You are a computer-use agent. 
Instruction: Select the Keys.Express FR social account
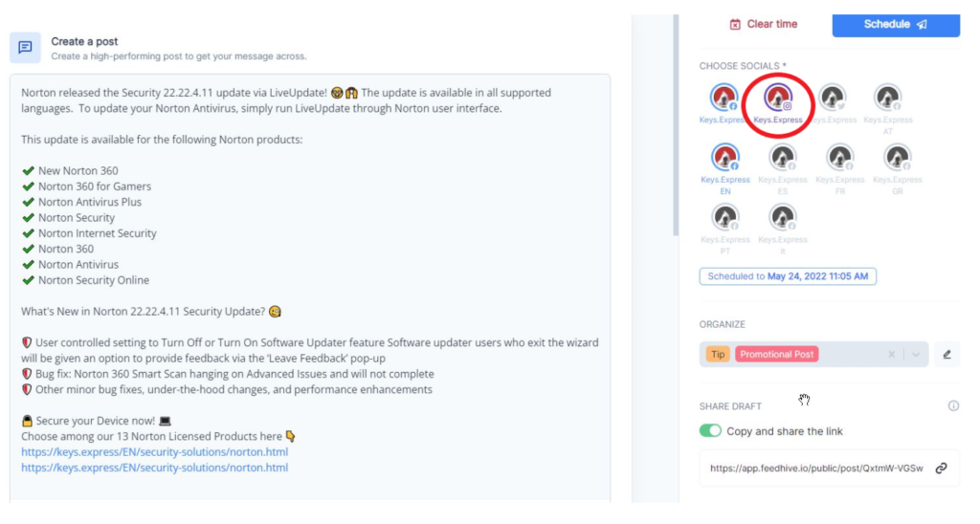tap(839, 158)
